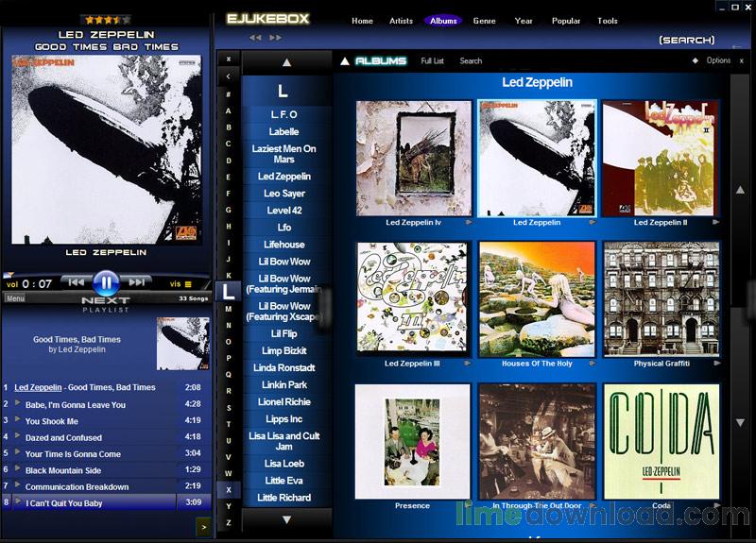Go back with the rewind double-arrow
The width and height of the screenshot is (756, 543).
coord(255,38)
